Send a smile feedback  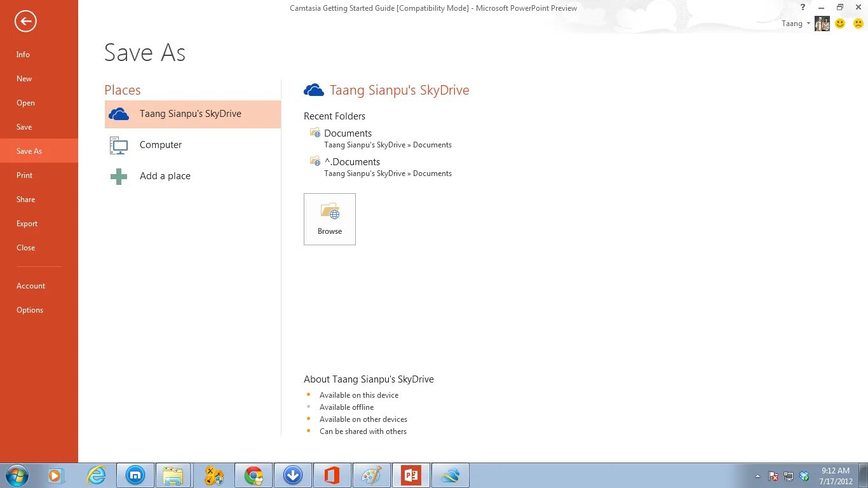[x=840, y=24]
